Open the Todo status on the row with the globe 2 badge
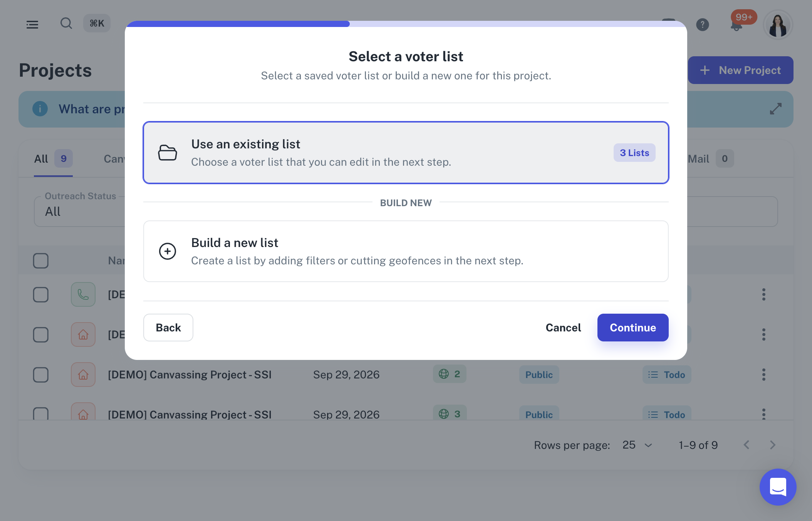 click(667, 375)
